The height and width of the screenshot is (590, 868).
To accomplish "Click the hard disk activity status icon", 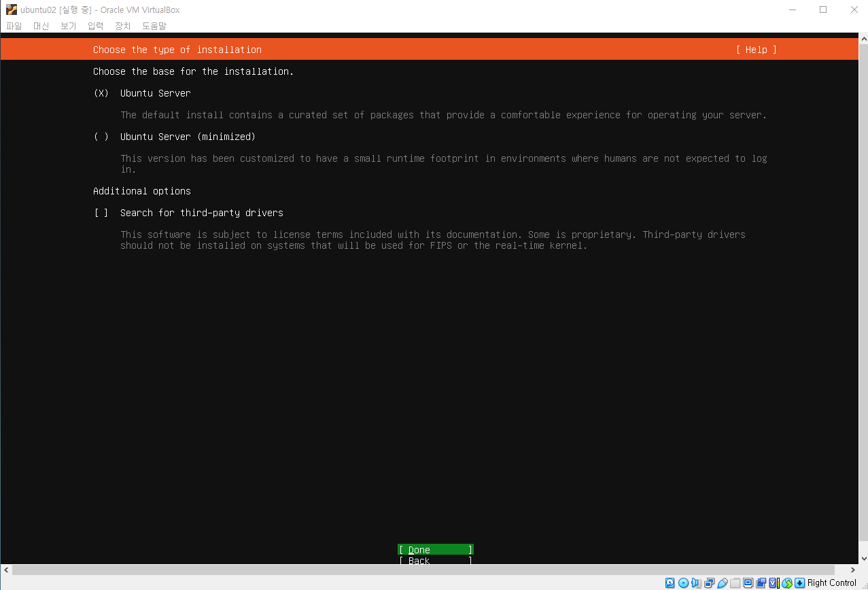I will point(670,583).
